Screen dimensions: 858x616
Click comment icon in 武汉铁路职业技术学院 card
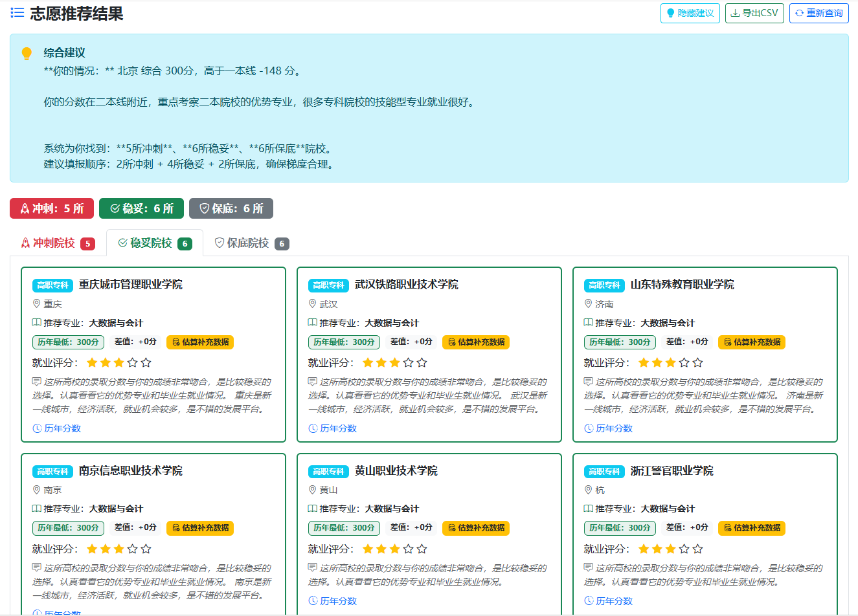coord(313,382)
